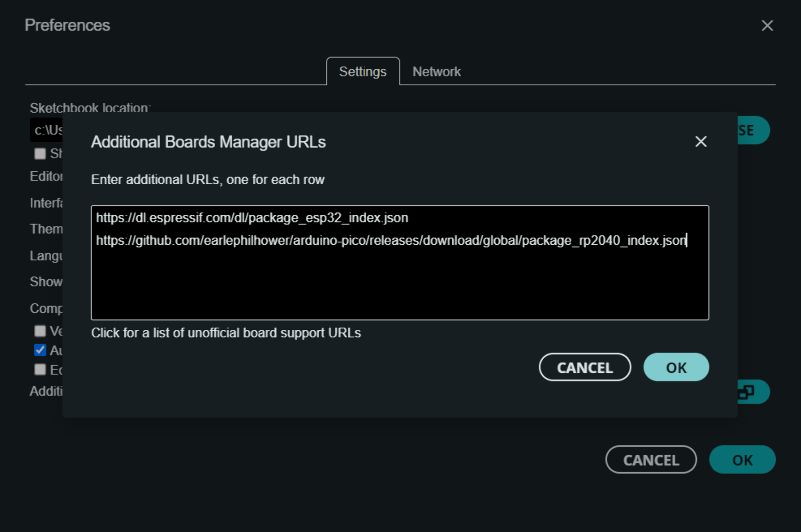Click the Preferences CANCEL button at the bottom
Viewport: 801px width, 532px height.
[651, 460]
